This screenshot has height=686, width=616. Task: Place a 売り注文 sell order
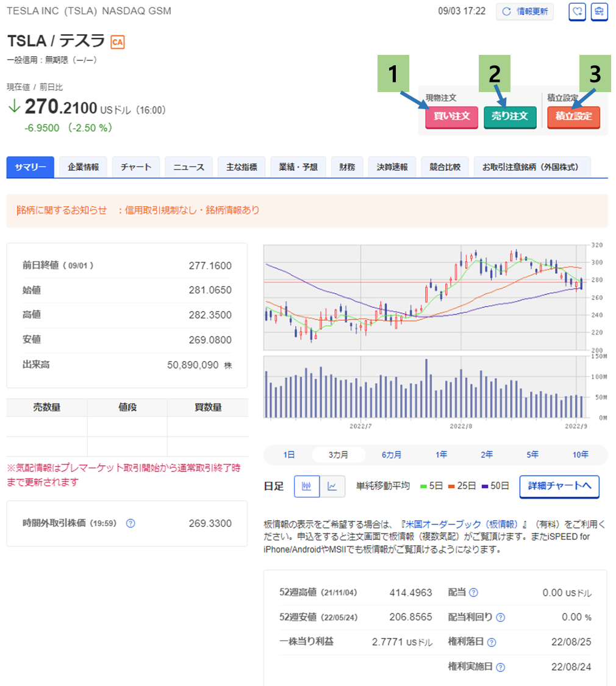coord(510,116)
